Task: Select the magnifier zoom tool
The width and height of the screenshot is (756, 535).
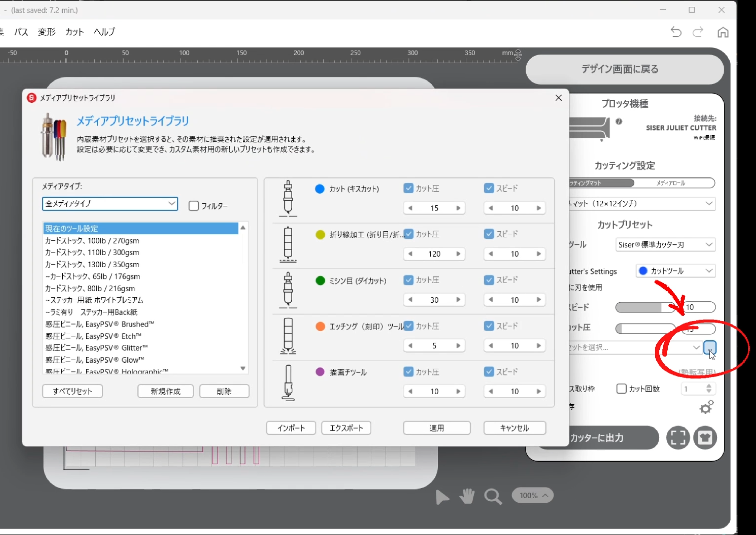Action: coord(493,496)
